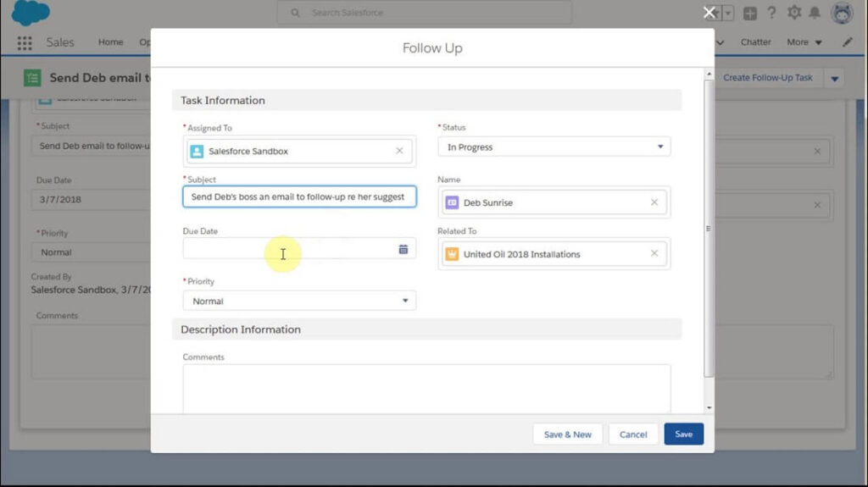Clear Deb Sunrise from Name field
The width and height of the screenshot is (868, 487).
click(654, 202)
